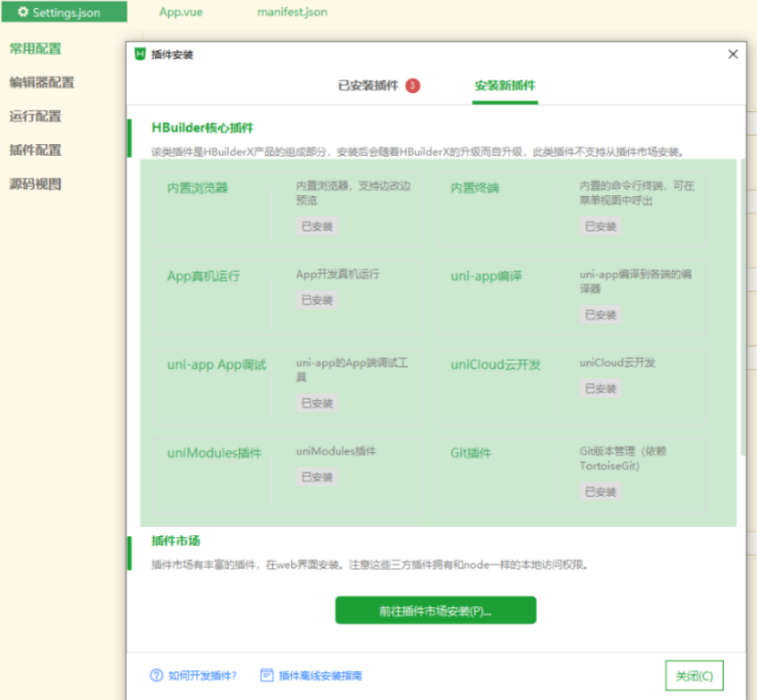
Task: Click the 插件市场 section heading
Action: point(175,541)
